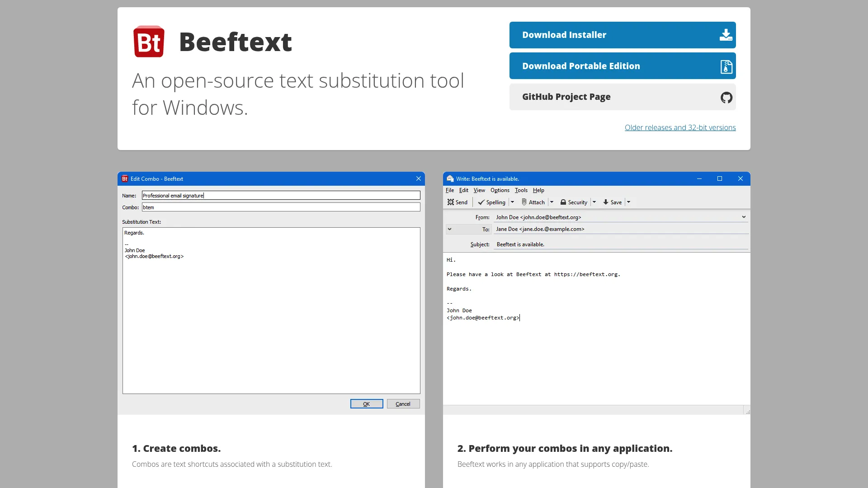The width and height of the screenshot is (868, 488).
Task: Open the Security dropdown arrow
Action: [594, 202]
